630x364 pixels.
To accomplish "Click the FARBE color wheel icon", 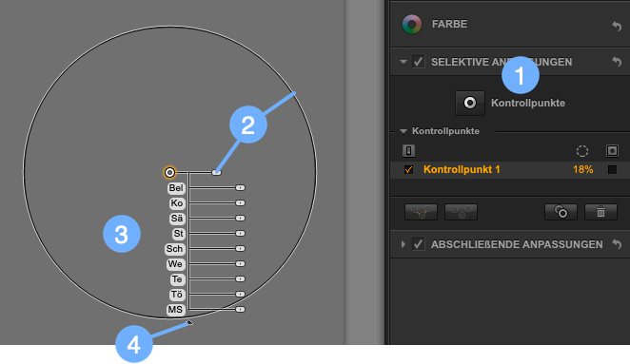I will (x=412, y=24).
